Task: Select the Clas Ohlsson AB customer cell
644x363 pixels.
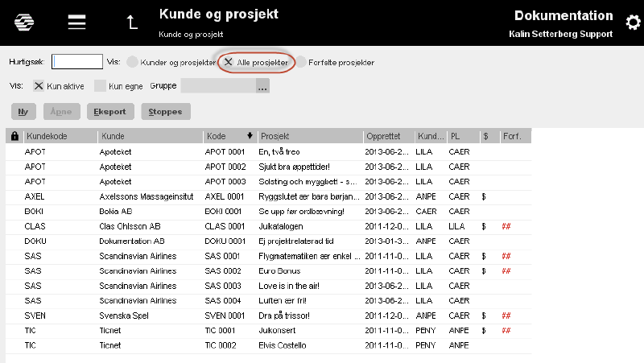Action: [x=130, y=226]
